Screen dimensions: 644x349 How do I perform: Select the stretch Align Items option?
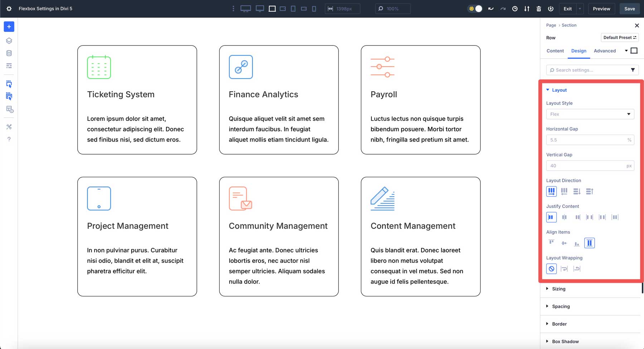589,243
